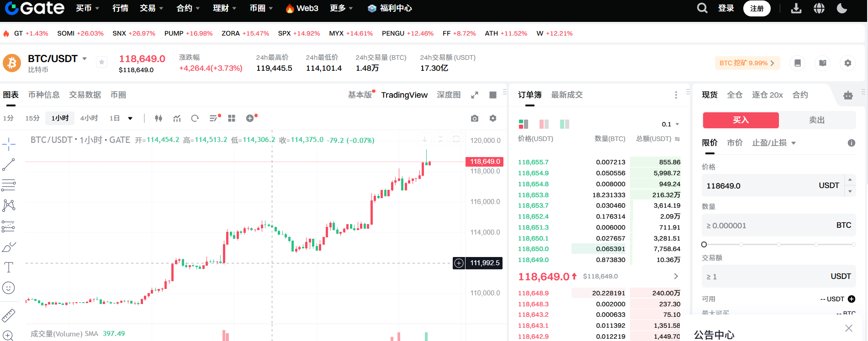
Task: Click the chart screenshot camera icon
Action: [x=475, y=118]
